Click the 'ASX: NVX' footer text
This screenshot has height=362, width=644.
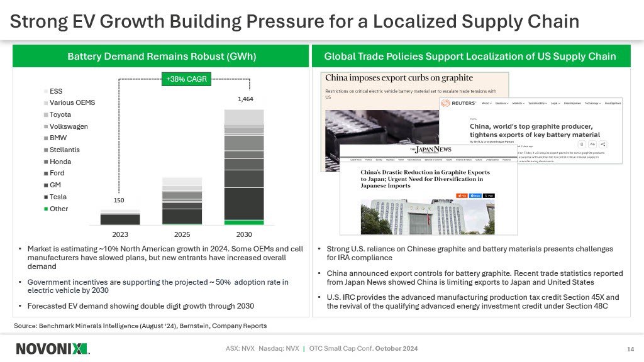pos(240,348)
